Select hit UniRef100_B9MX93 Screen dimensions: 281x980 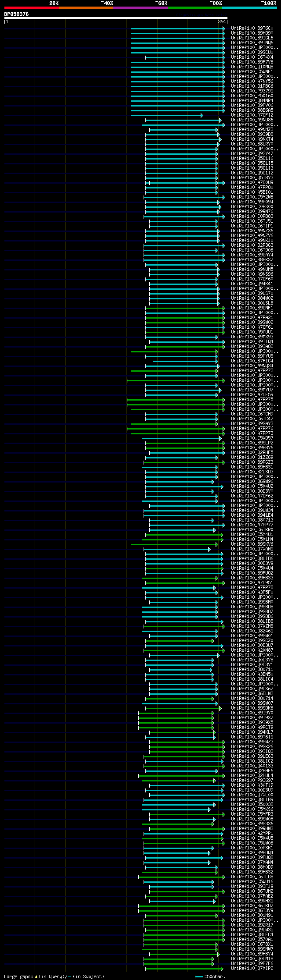(252, 337)
